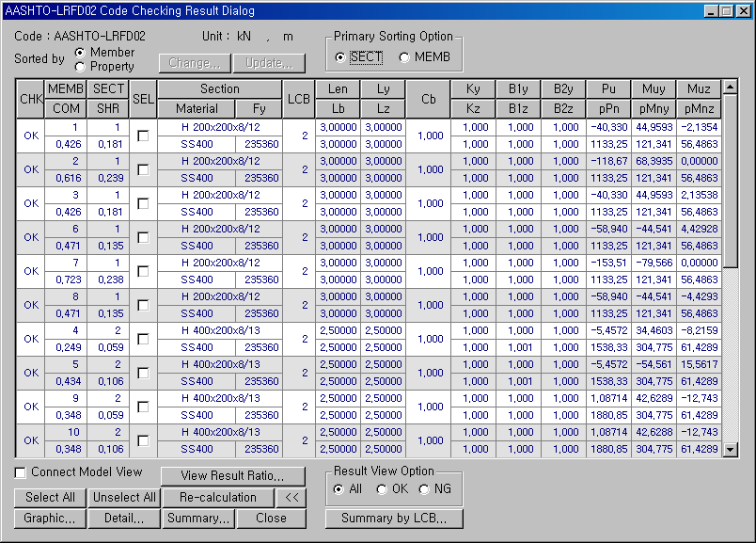Screen dimensions: 756x543
Task: Click the View Result Ratio button
Action: point(233,476)
